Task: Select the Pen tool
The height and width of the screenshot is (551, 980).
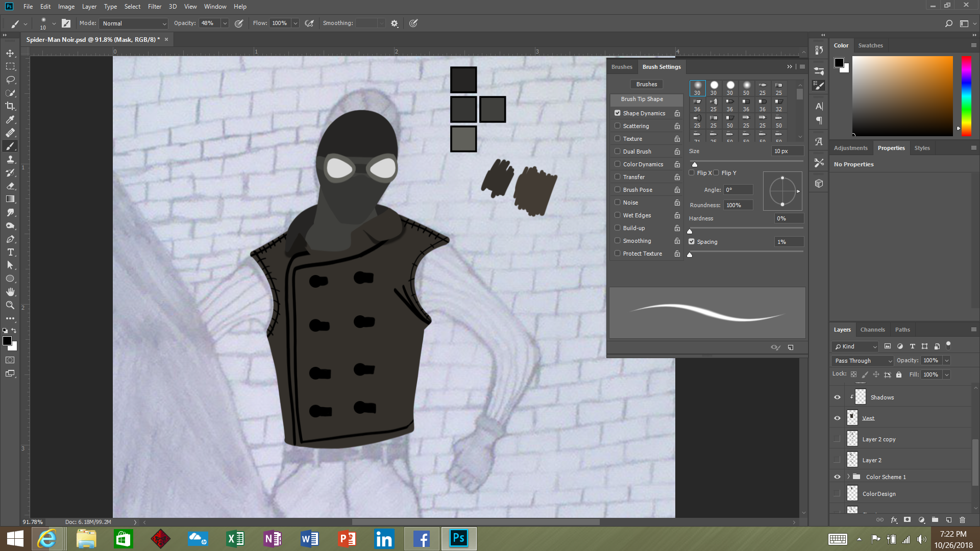Action: pos(10,239)
